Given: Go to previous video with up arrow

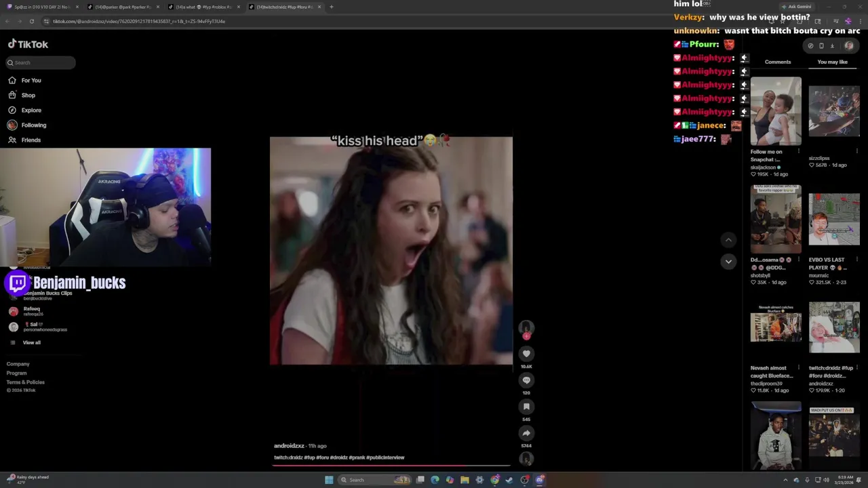Looking at the screenshot, I should pos(728,239).
